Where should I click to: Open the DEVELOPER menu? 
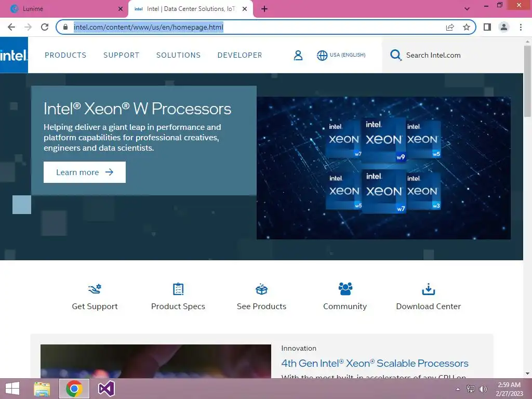(240, 55)
